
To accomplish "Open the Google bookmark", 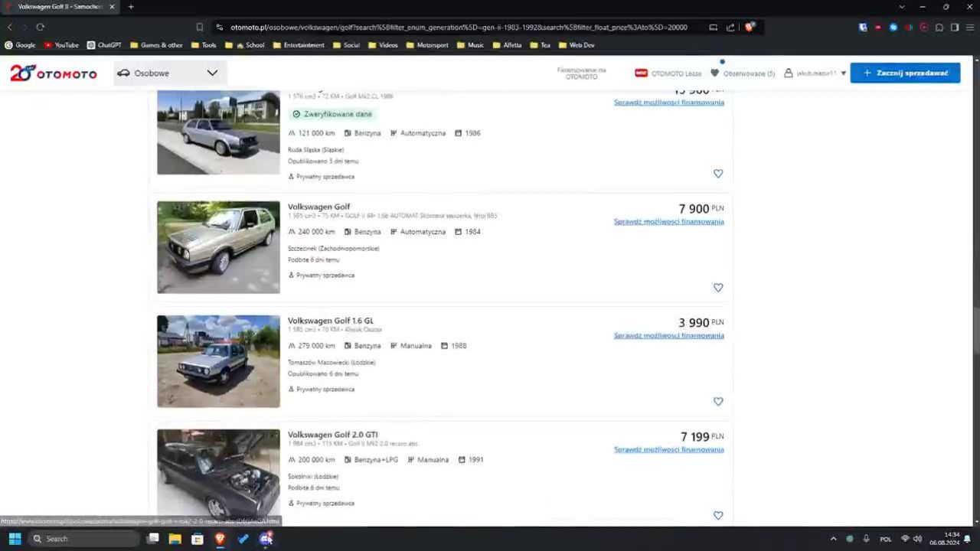I will click(x=20, y=45).
